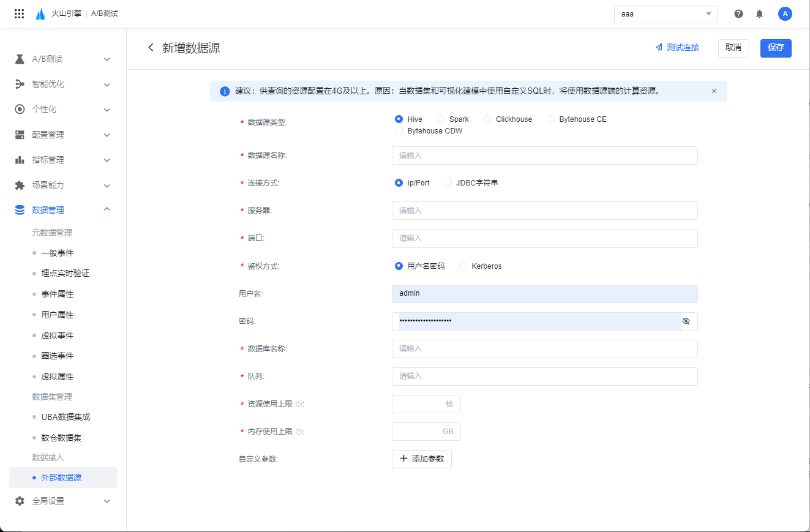Focus the 队列 input field
The width and height of the screenshot is (810, 532).
tap(545, 377)
